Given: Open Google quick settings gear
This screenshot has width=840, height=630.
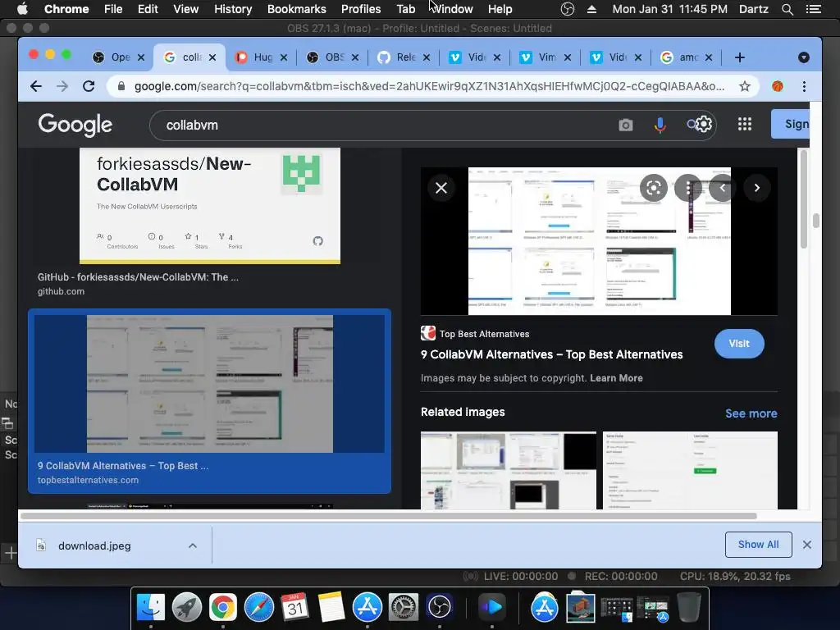Looking at the screenshot, I should click(x=704, y=125).
